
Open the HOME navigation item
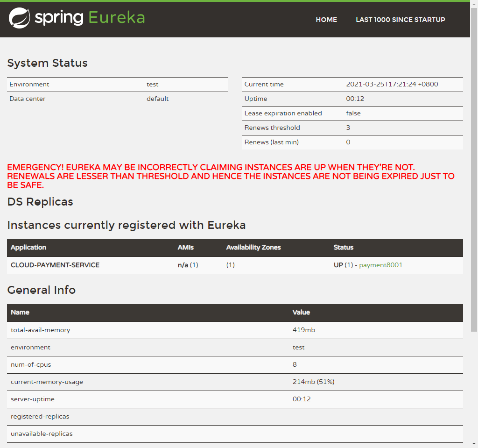326,20
